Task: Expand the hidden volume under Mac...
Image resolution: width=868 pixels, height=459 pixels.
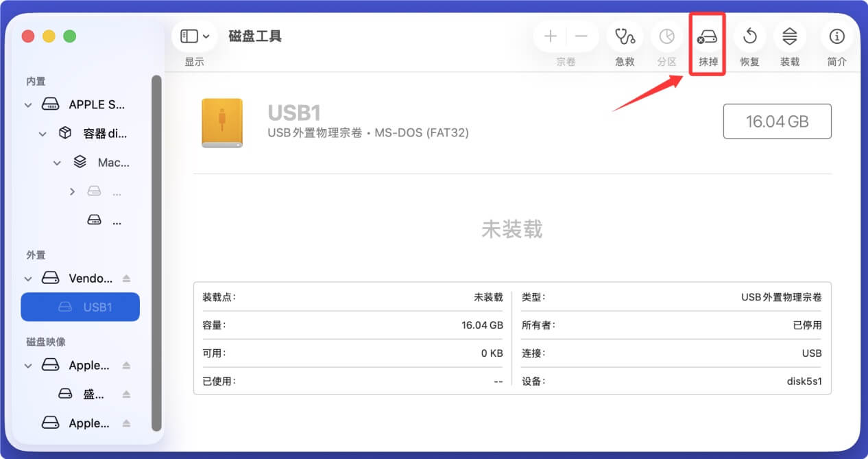Action: 72,191
